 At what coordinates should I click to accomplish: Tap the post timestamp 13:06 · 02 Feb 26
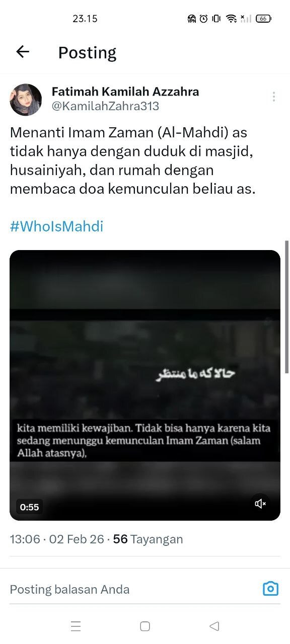(57, 539)
